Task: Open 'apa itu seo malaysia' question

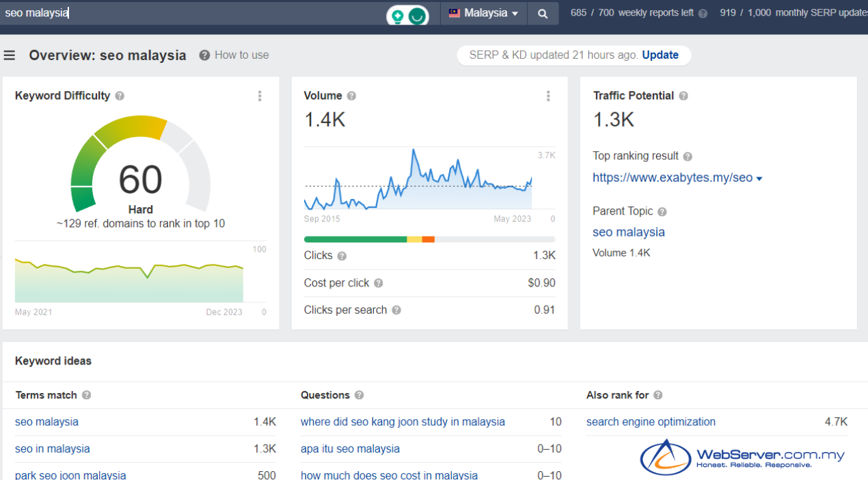Action: click(x=350, y=449)
